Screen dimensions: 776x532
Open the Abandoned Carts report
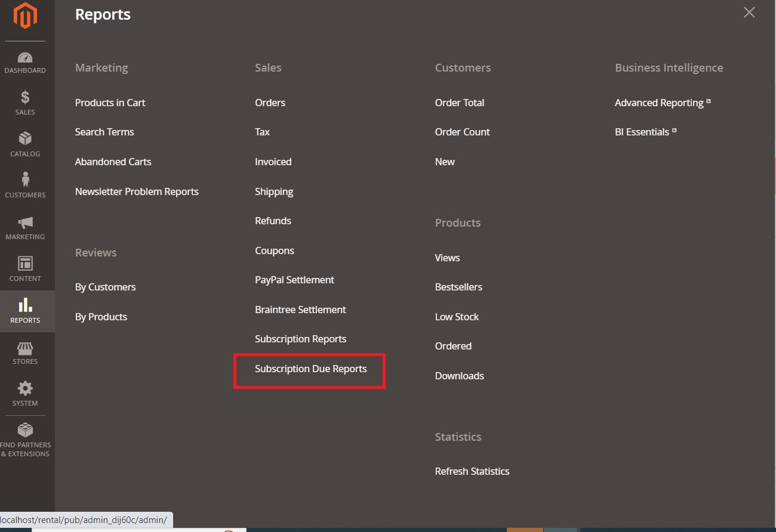coord(113,162)
